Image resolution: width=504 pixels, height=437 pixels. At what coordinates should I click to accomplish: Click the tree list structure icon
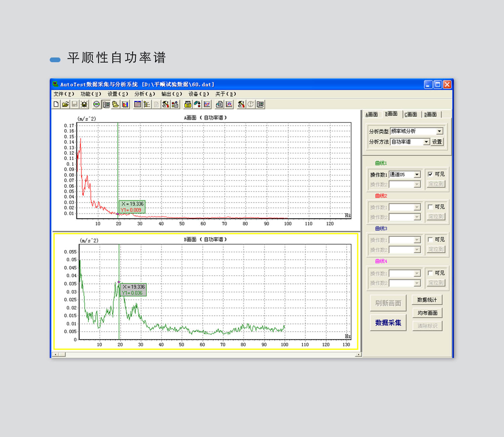coord(147,104)
